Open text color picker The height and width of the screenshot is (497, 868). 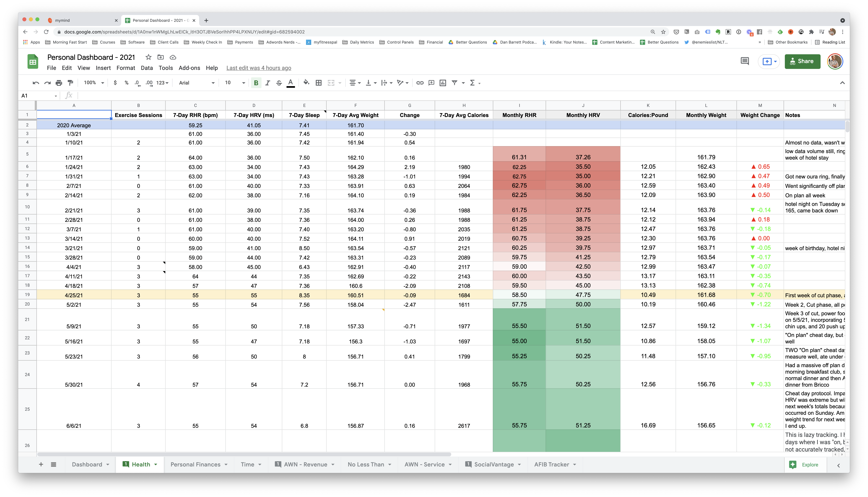(291, 83)
